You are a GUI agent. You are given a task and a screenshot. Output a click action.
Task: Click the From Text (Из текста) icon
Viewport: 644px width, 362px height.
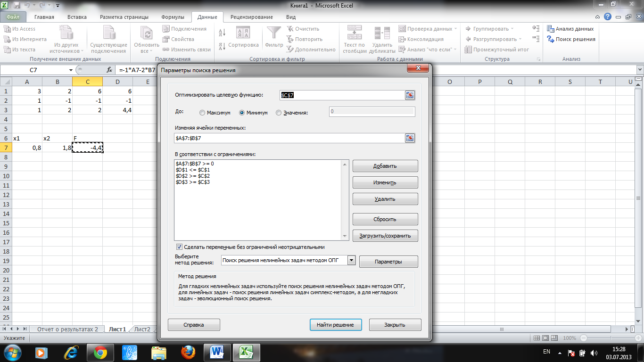(x=7, y=49)
